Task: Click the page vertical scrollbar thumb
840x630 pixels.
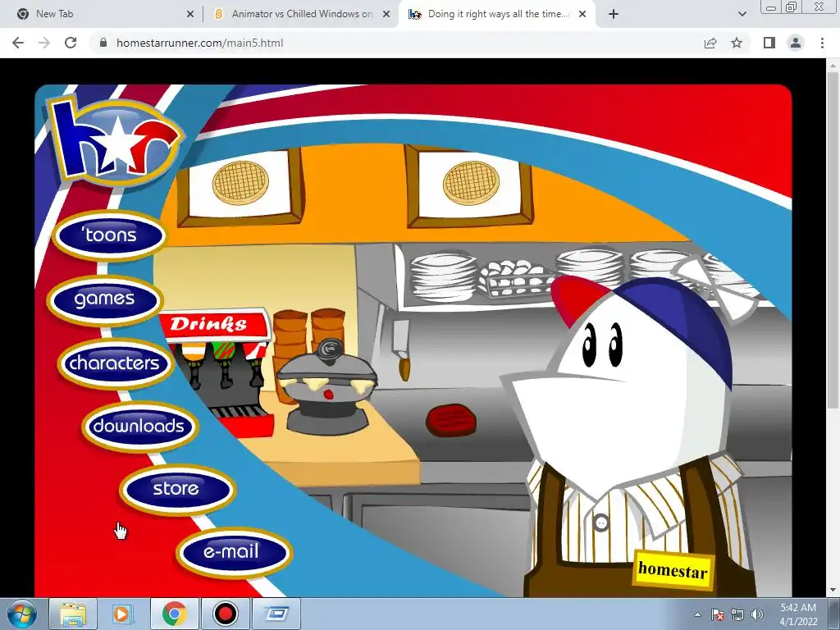Action: (x=833, y=241)
